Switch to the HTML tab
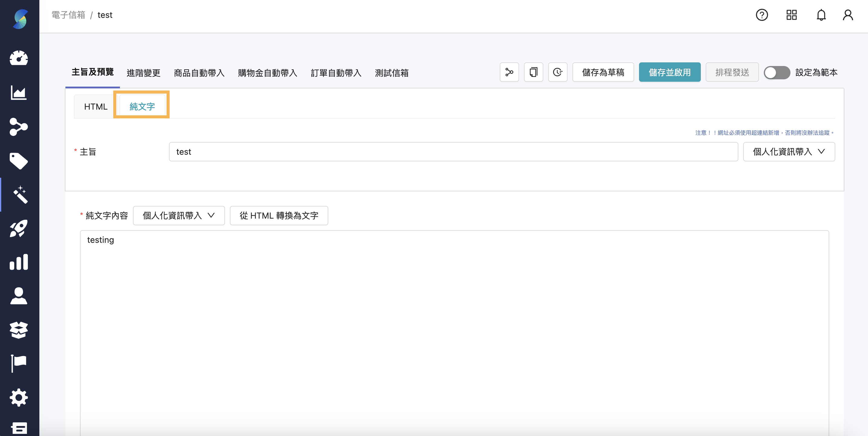The image size is (868, 436). point(96,107)
